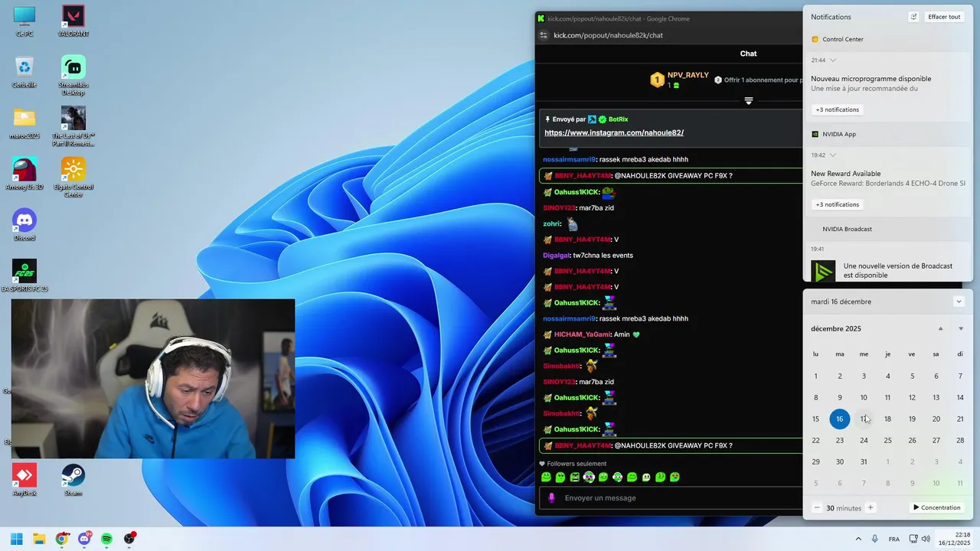Decrease focus minutes with minus button
This screenshot has width=980, height=551.
click(817, 507)
